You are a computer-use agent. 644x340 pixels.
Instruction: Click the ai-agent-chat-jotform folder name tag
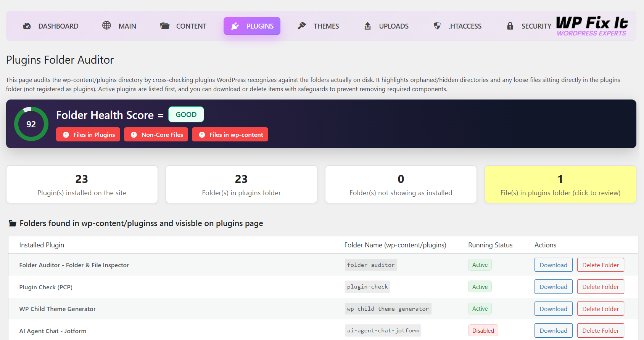pos(383,330)
